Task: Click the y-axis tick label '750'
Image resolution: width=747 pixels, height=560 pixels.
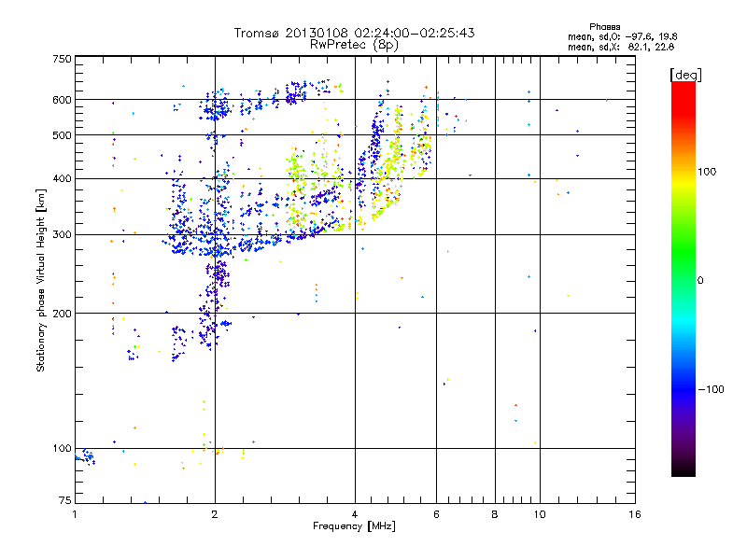Action: click(x=62, y=59)
